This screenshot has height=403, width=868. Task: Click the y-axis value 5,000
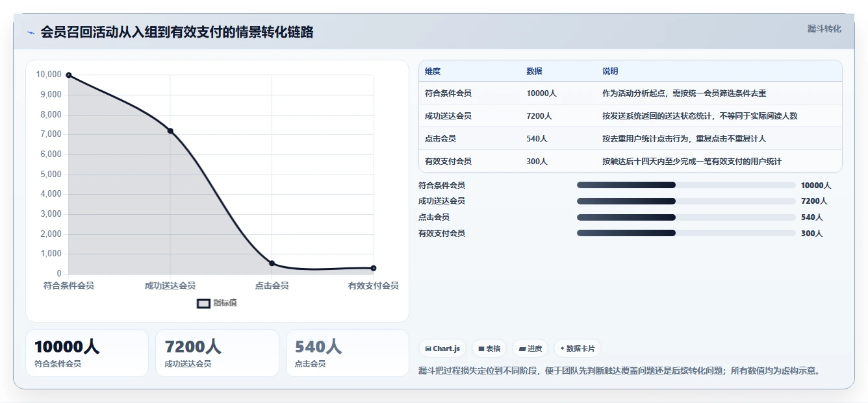(51, 174)
